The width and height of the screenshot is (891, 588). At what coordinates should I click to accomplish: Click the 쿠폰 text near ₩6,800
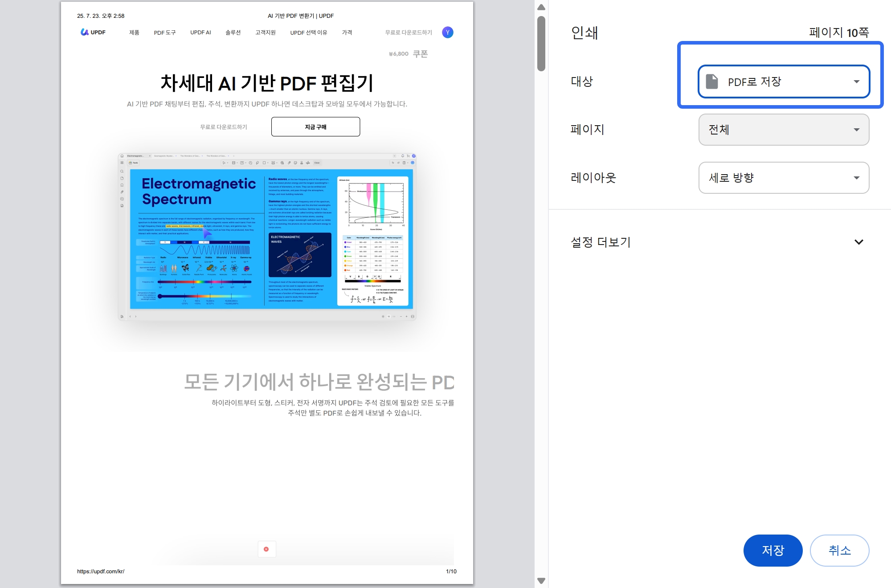(x=420, y=54)
